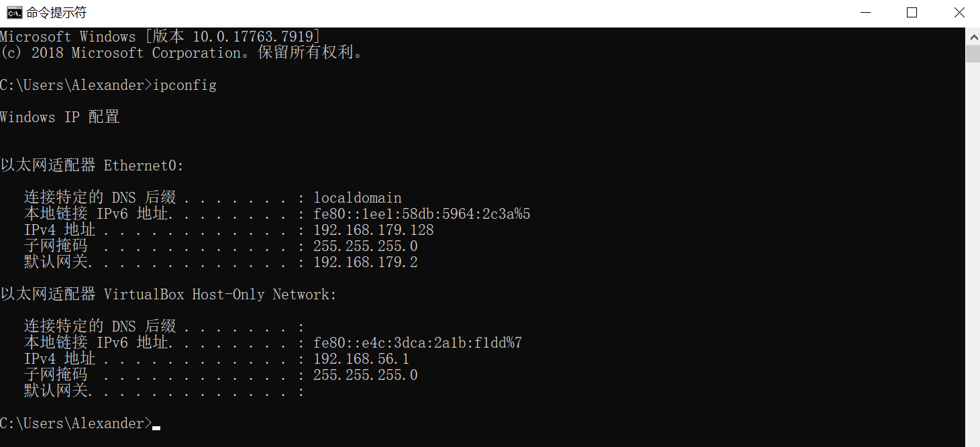Click the Ethernet0 adapter heading line
The image size is (980, 447).
(x=92, y=166)
